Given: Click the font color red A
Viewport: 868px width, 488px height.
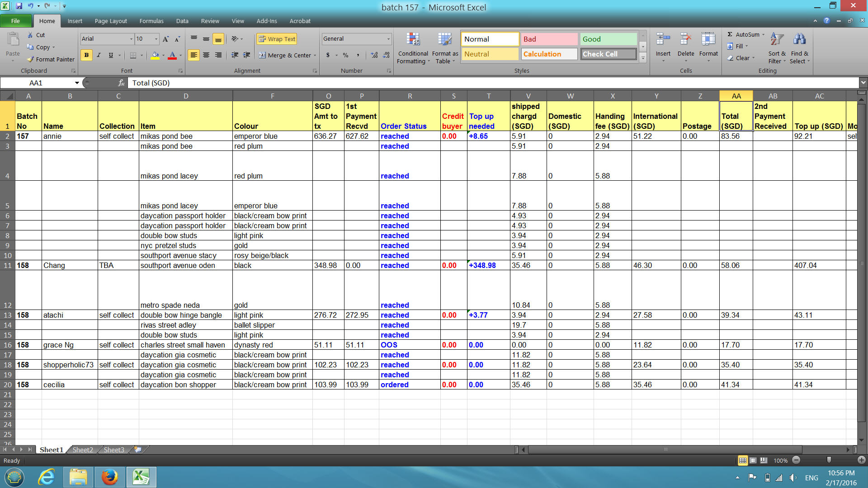Looking at the screenshot, I should (x=172, y=55).
